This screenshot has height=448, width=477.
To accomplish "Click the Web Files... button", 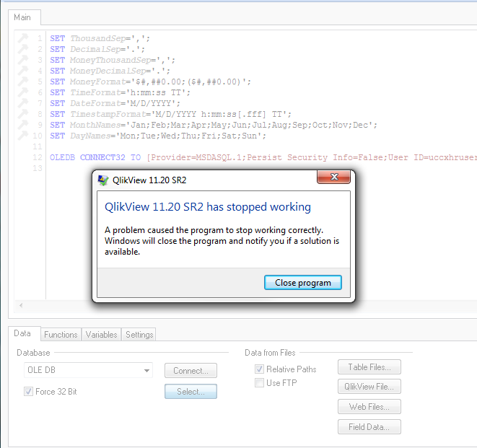I will (369, 407).
